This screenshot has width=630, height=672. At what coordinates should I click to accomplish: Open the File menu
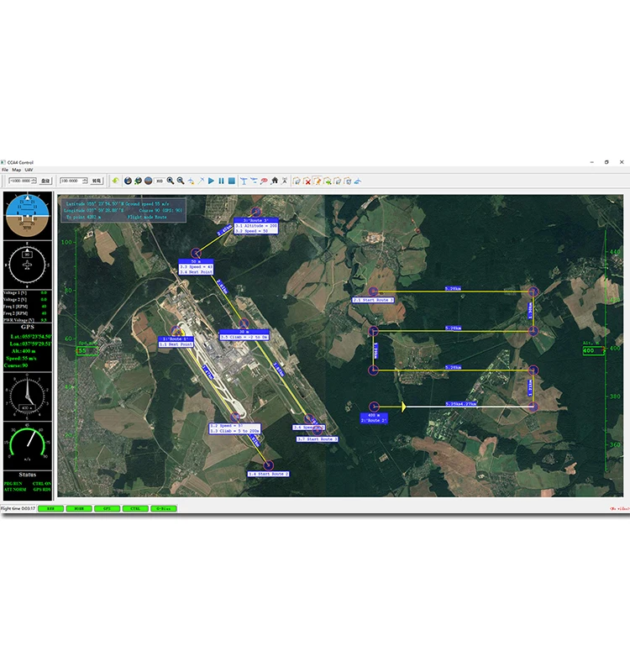click(5, 170)
